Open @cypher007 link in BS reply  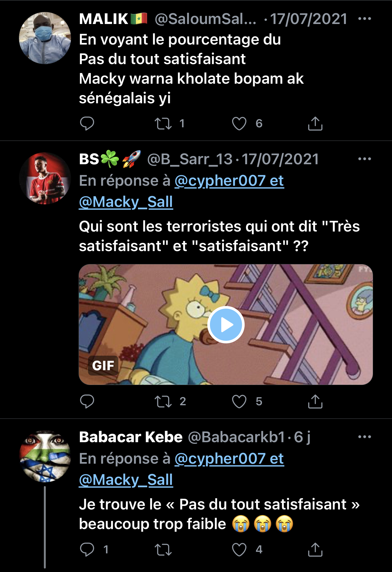pos(220,181)
